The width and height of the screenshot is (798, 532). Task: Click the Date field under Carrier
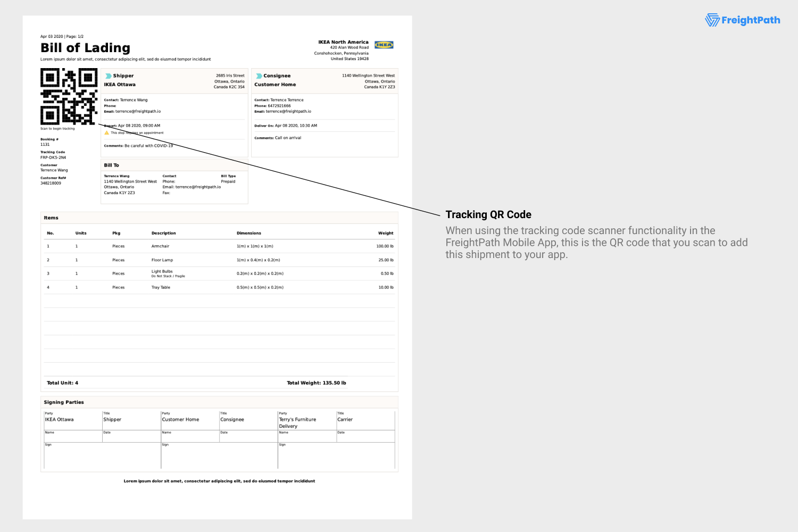pos(365,436)
